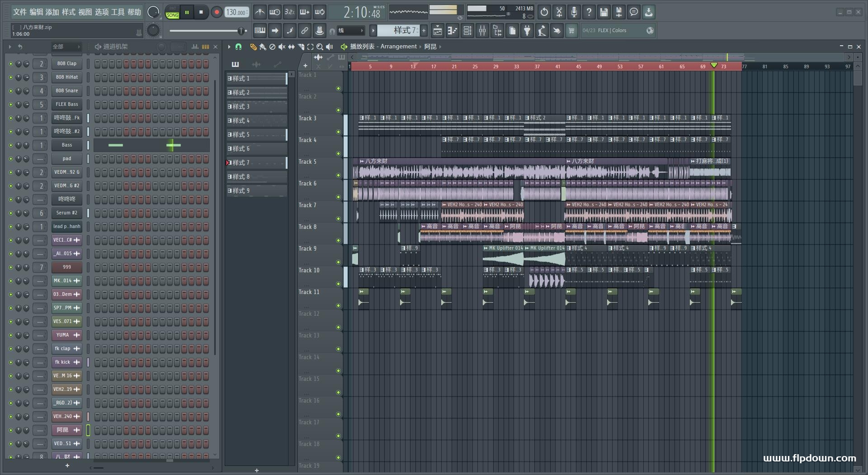The width and height of the screenshot is (868, 475).
Task: Open the mixer window icon
Action: [x=482, y=31]
